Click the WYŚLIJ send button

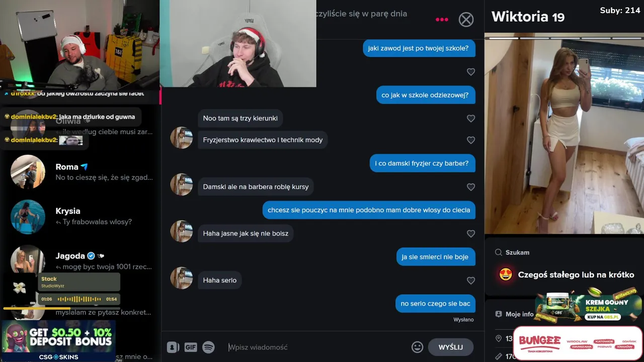coord(450,347)
